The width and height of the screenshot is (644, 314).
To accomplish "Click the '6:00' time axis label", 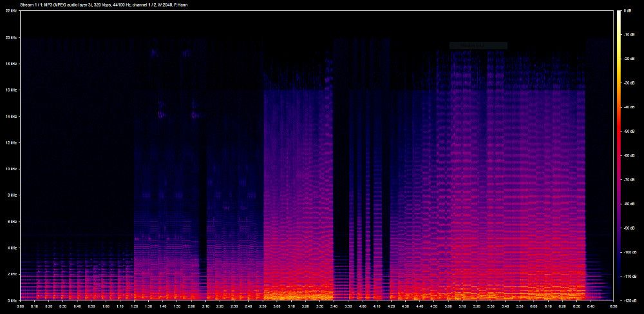I will click(533, 306).
